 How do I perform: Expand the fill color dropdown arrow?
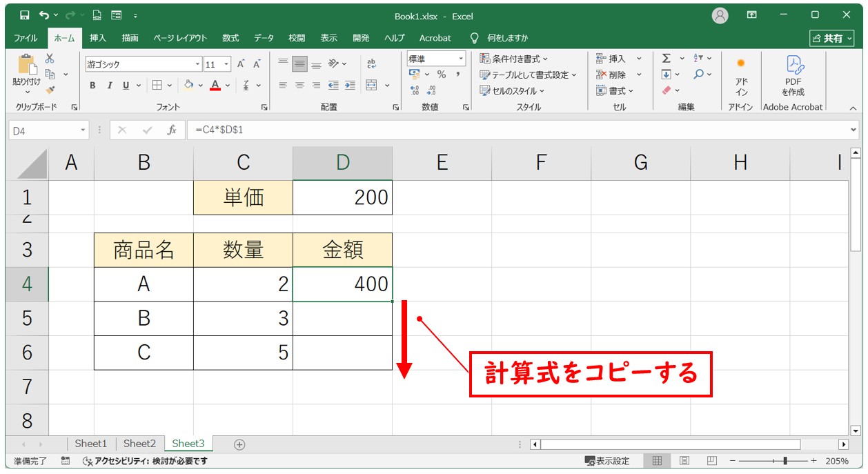click(200, 85)
